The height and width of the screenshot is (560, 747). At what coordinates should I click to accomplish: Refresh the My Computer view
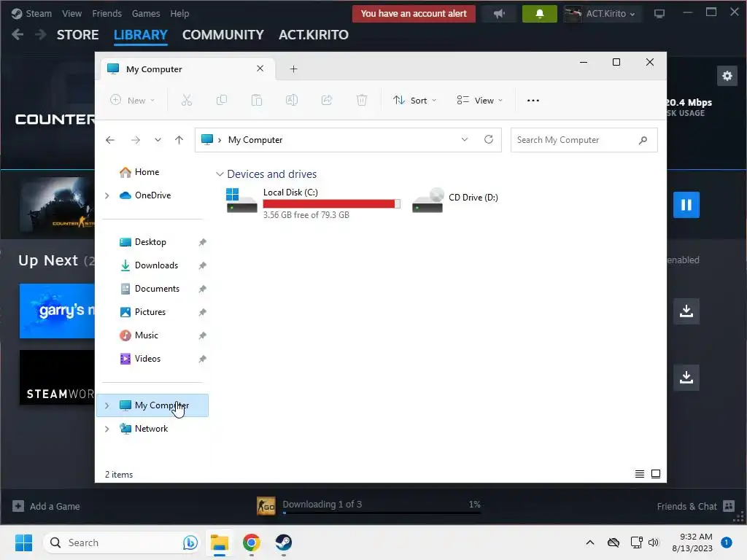[489, 139]
